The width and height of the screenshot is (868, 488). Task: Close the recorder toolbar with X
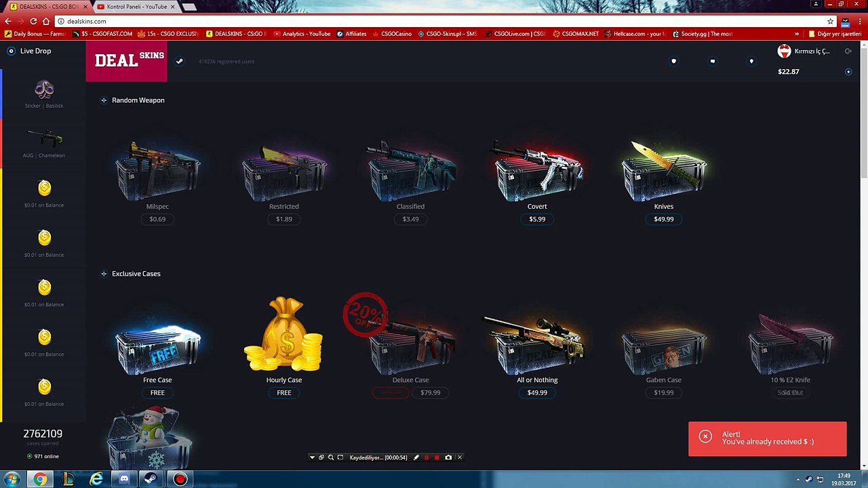click(x=459, y=457)
